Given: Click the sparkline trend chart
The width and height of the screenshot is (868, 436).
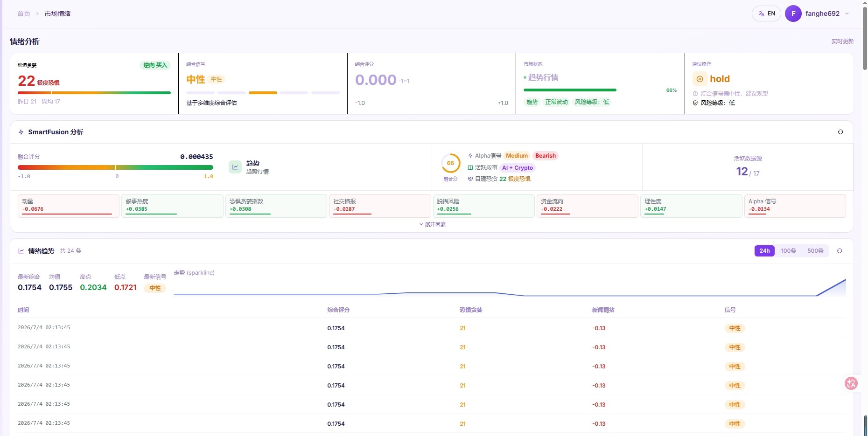Looking at the screenshot, I should pos(510,288).
